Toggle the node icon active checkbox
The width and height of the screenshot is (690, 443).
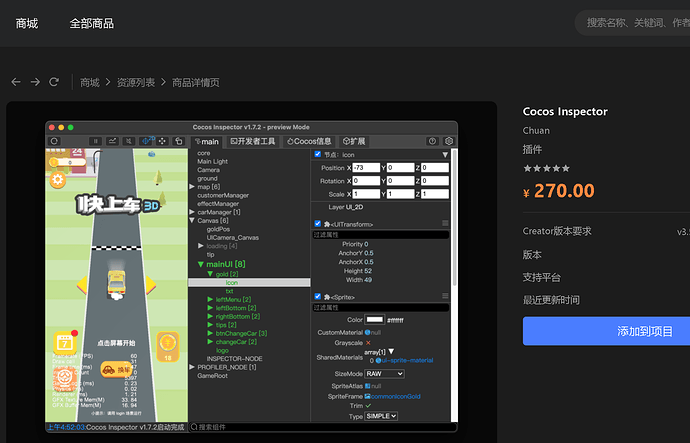[x=318, y=154]
